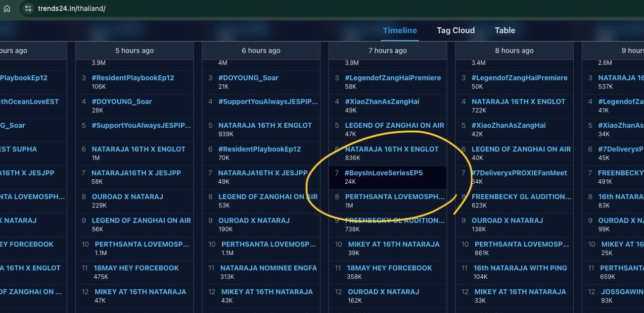Image resolution: width=644 pixels, height=313 pixels.
Task: Open #ResidentPlaybookEp12 in the 6 hours ago column
Action: pyautogui.click(x=260, y=149)
